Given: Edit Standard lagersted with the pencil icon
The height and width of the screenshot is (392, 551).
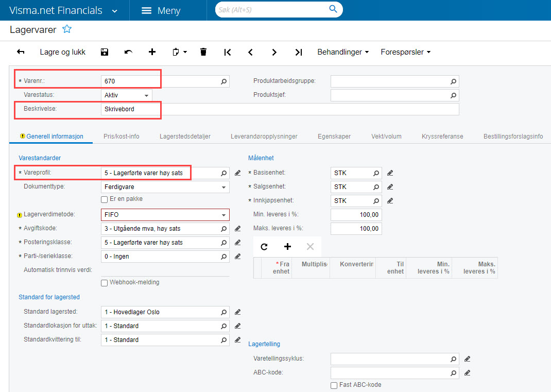Looking at the screenshot, I should click(238, 312).
